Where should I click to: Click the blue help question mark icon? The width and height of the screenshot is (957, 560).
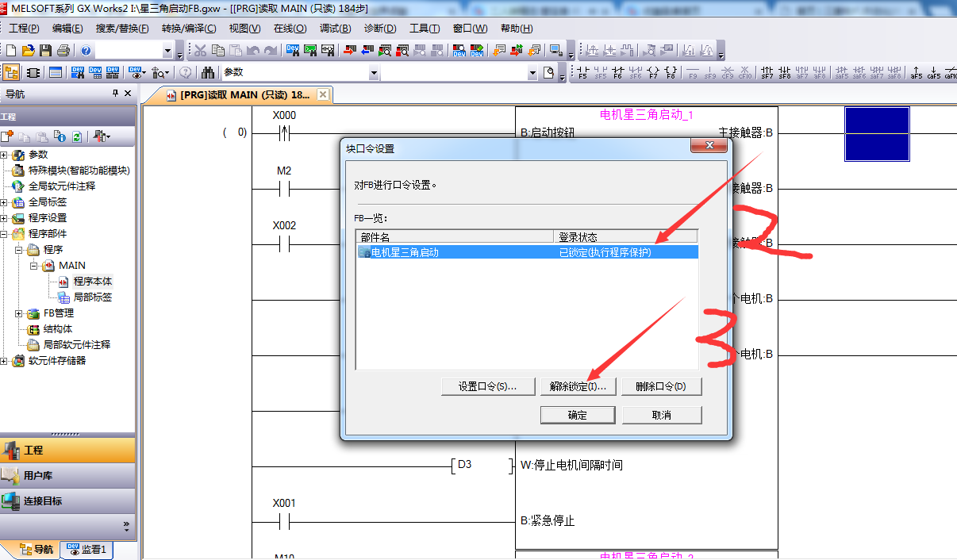[x=86, y=51]
